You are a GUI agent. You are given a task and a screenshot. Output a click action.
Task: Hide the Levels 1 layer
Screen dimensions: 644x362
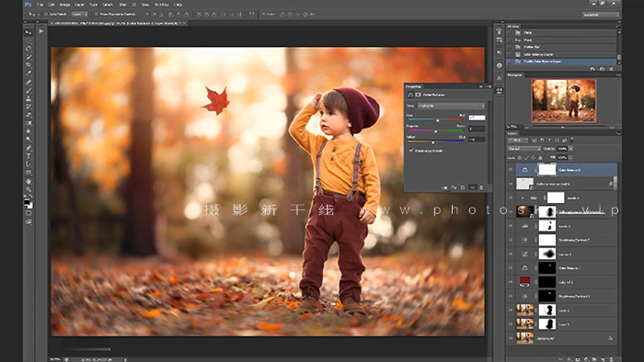coord(511,225)
